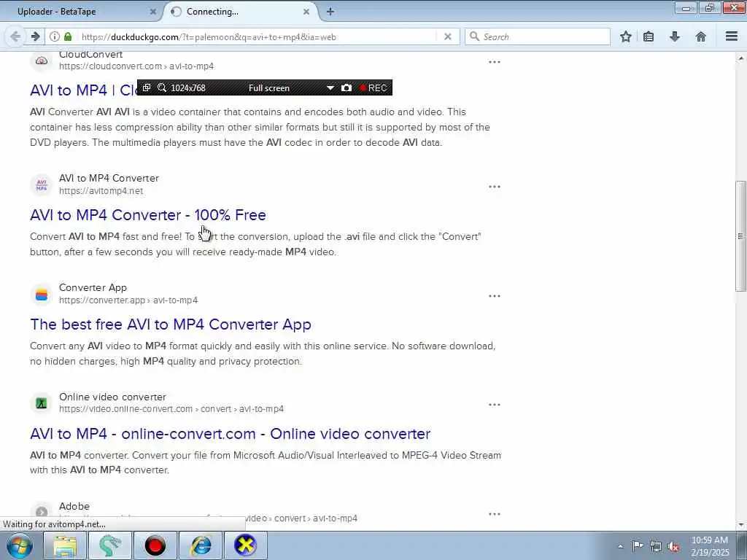
Task: Open AVI to MP4 - online-convert.com result
Action: point(230,434)
